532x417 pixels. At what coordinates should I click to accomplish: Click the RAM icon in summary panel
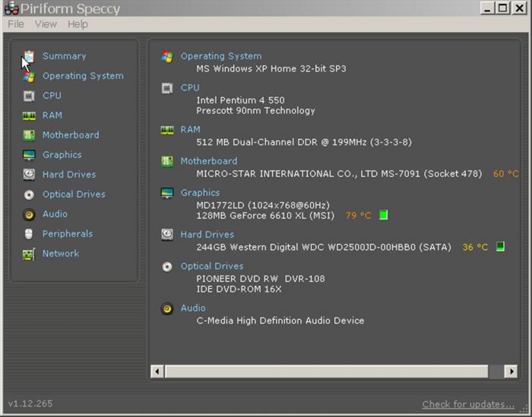click(x=167, y=130)
